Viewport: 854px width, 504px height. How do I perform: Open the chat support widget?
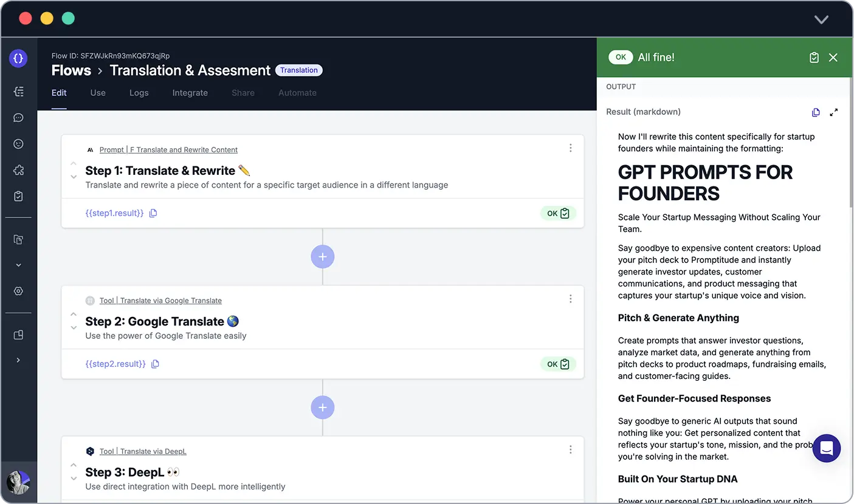click(x=827, y=448)
